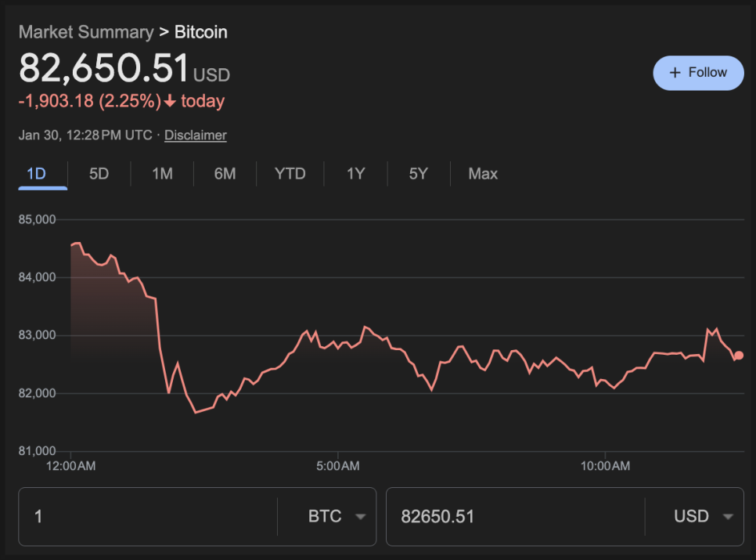Click the Follow button
This screenshot has width=756, height=560.
[698, 73]
